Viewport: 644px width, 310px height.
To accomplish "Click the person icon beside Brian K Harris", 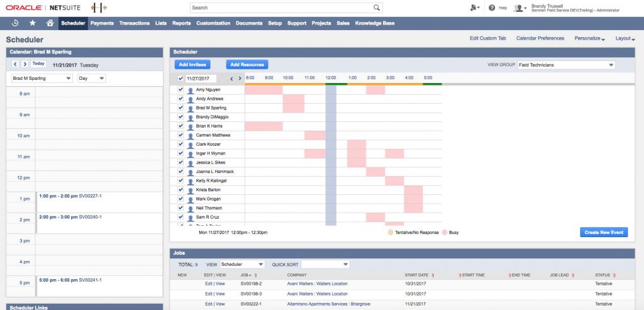I will point(190,126).
